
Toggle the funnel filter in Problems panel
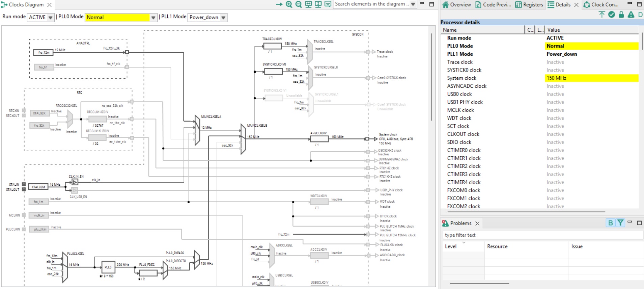coord(620,223)
